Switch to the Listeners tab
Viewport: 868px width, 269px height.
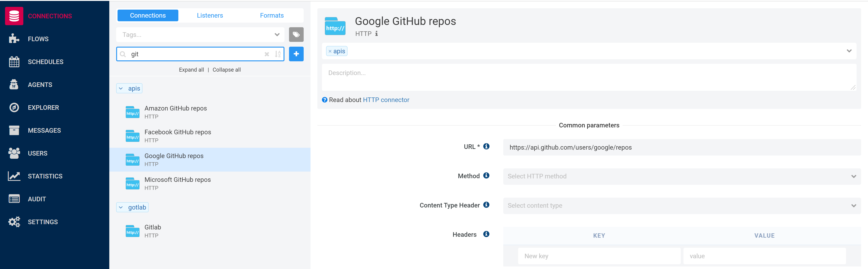pyautogui.click(x=210, y=16)
